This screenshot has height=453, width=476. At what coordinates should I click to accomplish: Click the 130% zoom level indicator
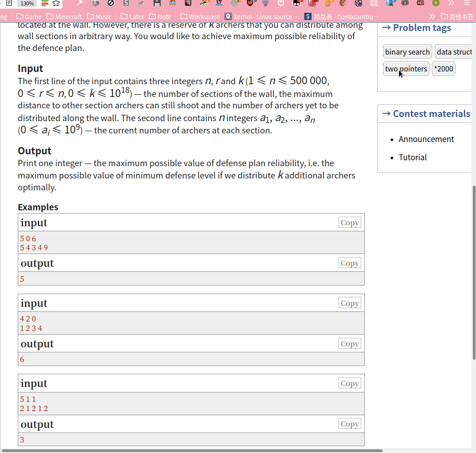click(27, 3)
